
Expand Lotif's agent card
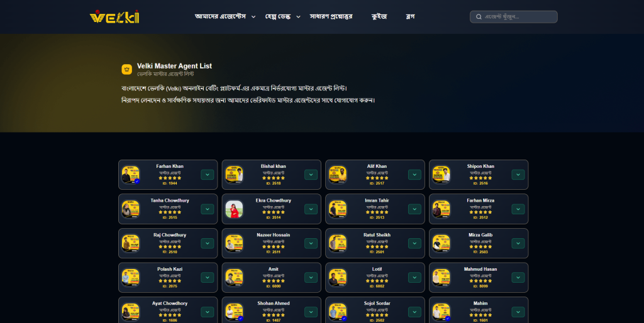point(414,278)
